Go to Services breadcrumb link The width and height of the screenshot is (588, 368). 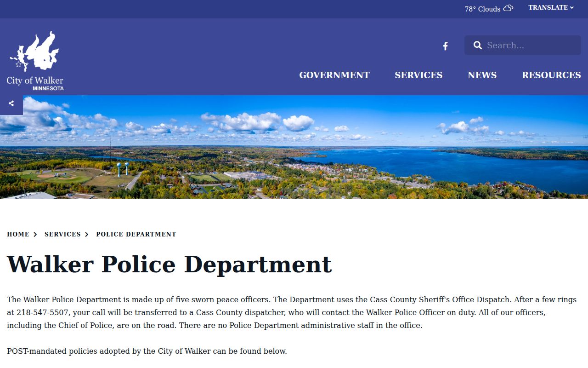(62, 234)
